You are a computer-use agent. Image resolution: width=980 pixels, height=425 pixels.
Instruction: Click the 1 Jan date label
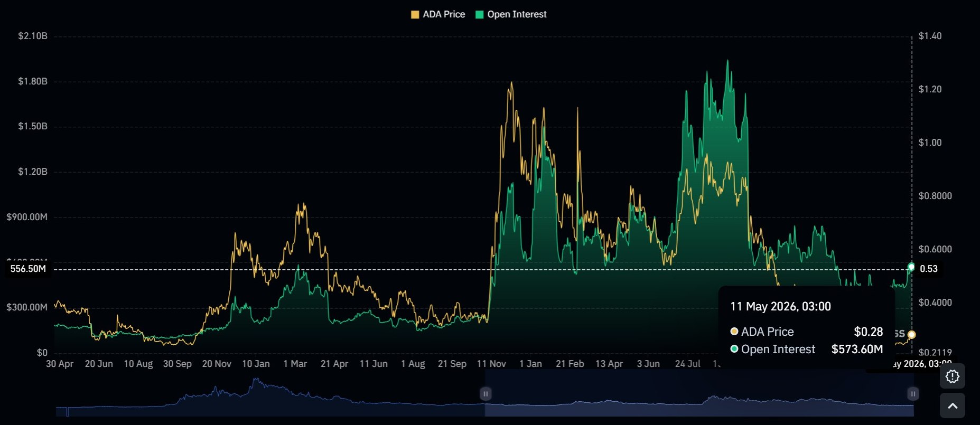[531, 364]
